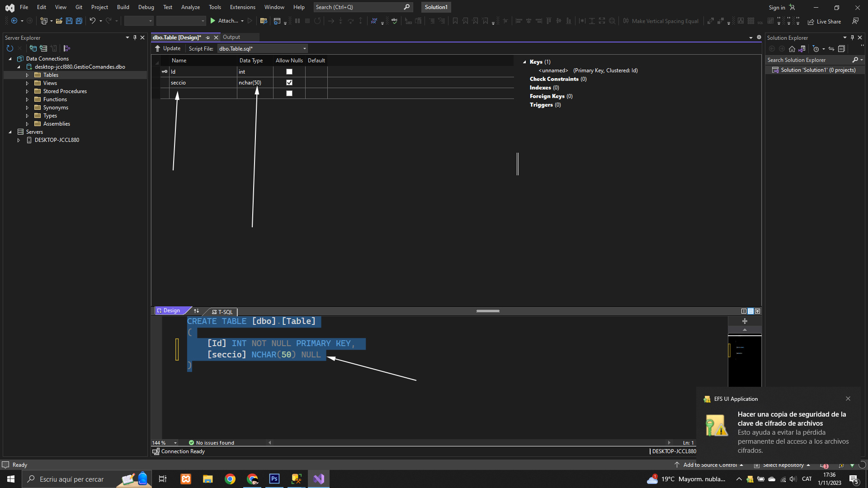Switch to the Output tab
The image size is (868, 488).
click(x=231, y=37)
